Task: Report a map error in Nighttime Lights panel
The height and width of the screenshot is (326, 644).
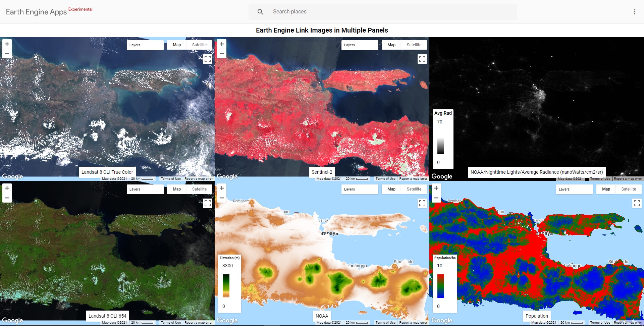Action: click(x=628, y=179)
